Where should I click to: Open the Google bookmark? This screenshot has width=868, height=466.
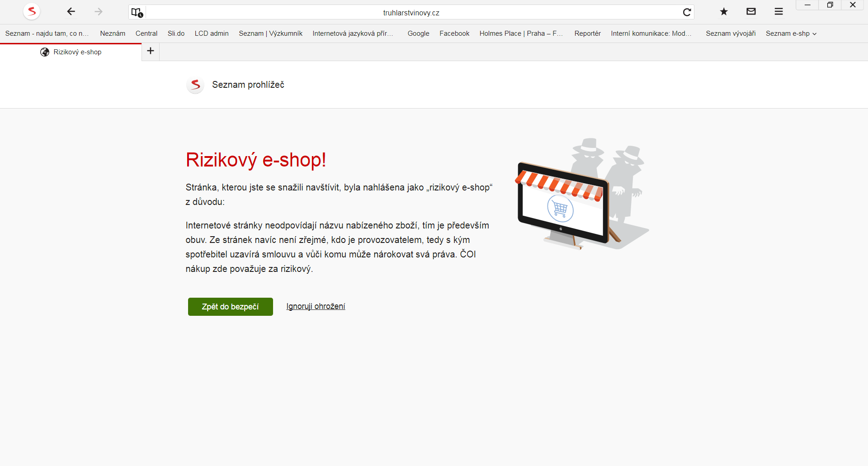tap(419, 33)
